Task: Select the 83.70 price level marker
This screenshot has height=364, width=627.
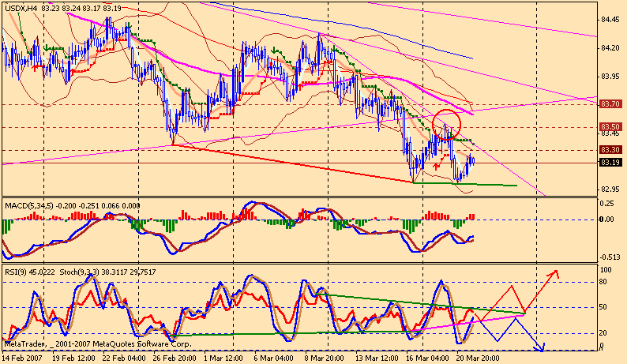Action: pyautogui.click(x=610, y=104)
